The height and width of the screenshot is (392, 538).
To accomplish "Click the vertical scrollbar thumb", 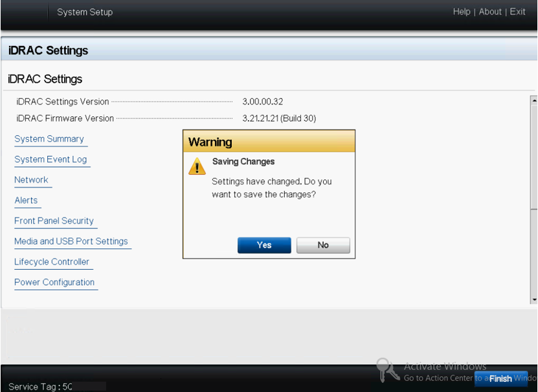I will point(534,157).
